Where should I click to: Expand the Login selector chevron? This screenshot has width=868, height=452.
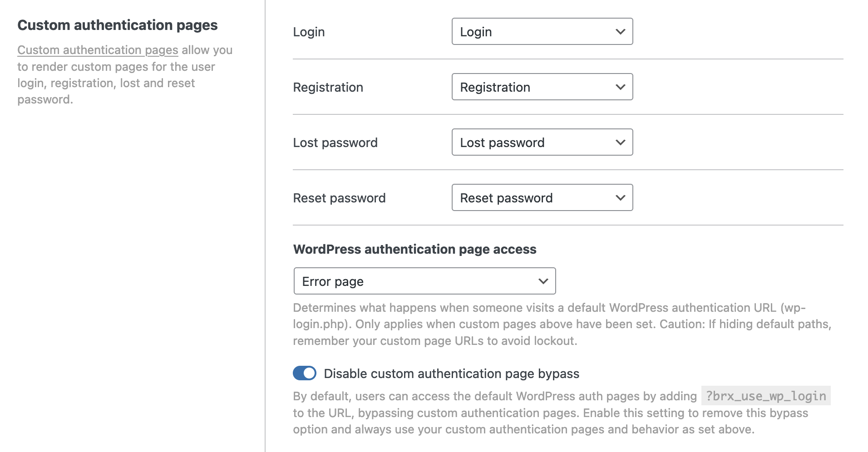click(620, 31)
